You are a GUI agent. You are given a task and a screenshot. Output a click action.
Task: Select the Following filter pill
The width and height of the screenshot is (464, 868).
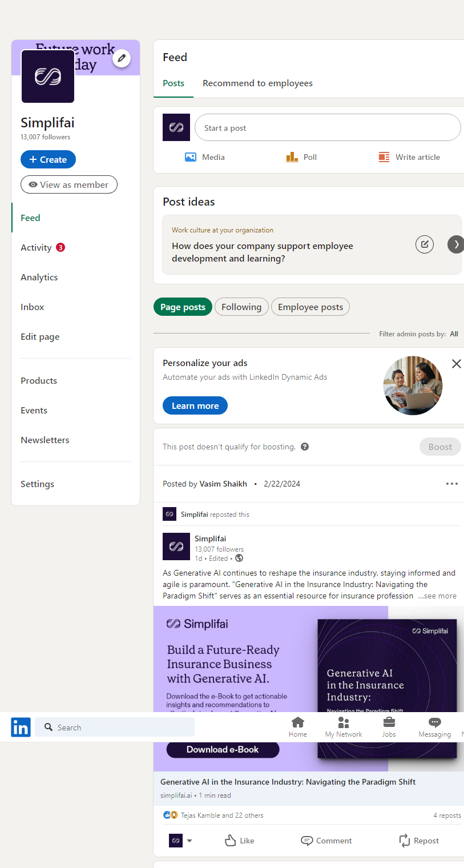pos(241,307)
